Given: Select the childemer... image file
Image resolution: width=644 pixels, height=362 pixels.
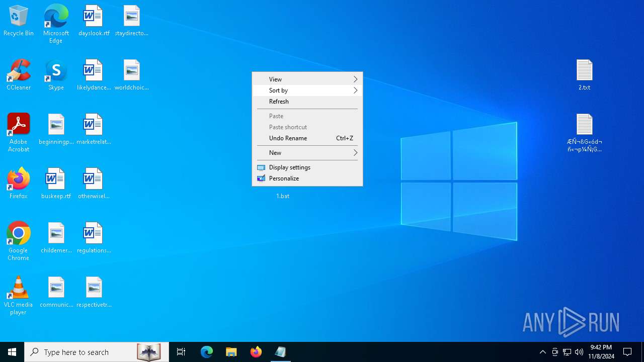Looking at the screenshot, I should click(x=56, y=238).
